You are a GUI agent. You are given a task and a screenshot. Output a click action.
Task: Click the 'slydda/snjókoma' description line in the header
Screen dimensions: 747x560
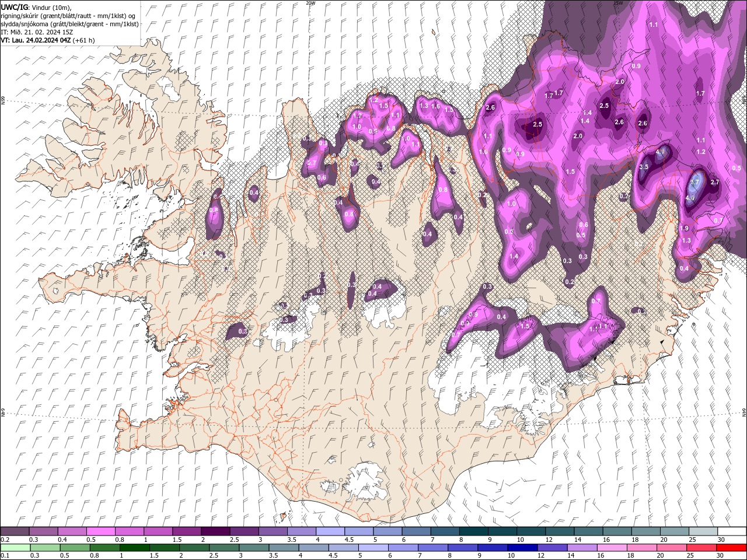(x=69, y=23)
